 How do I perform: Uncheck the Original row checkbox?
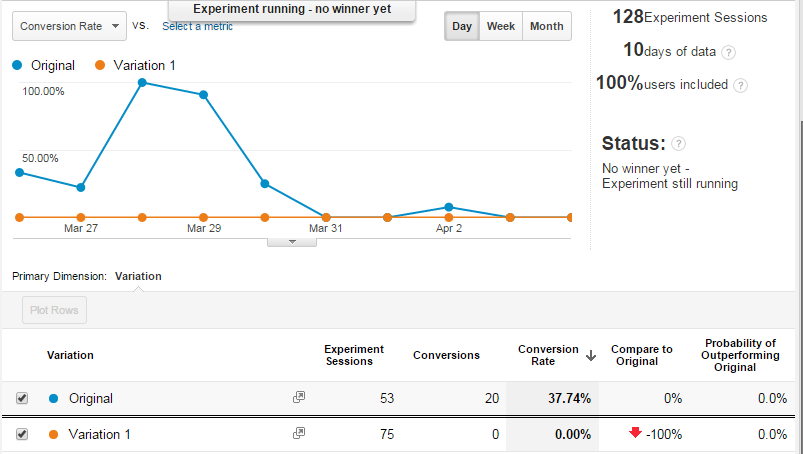click(22, 398)
